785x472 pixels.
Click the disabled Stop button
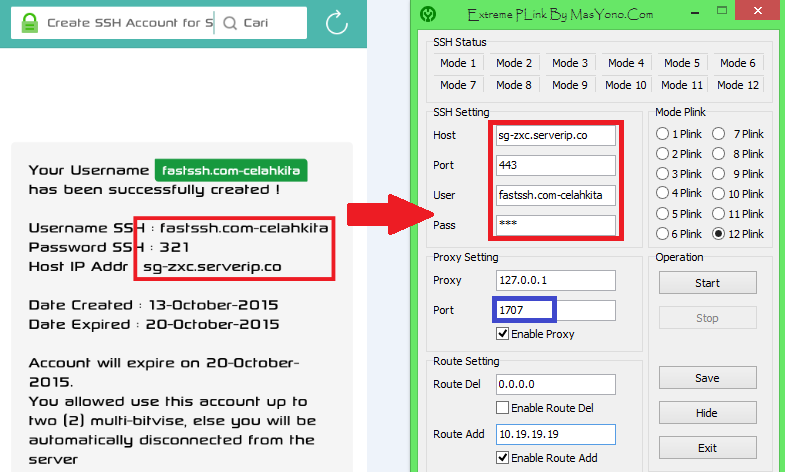[x=707, y=318]
